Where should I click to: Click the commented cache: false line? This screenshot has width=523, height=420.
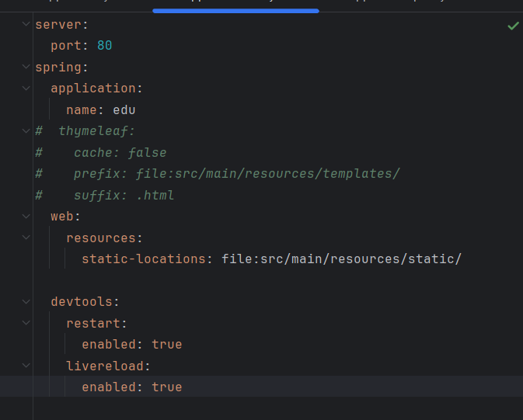point(120,153)
